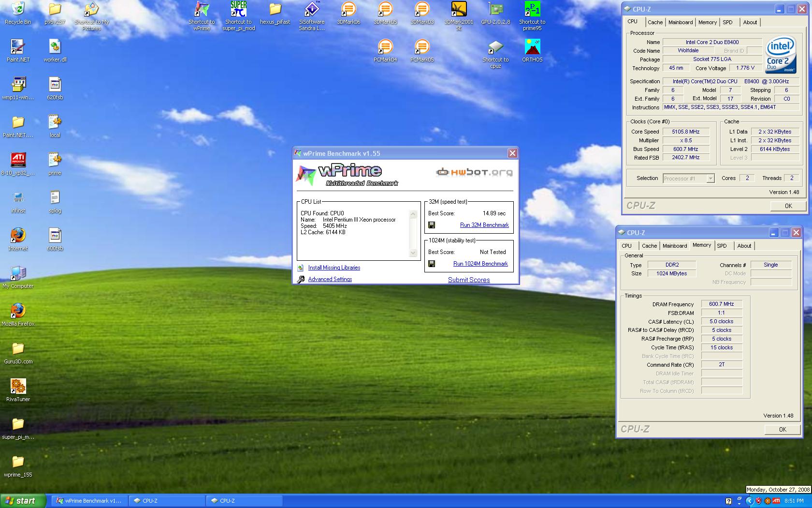The image size is (812, 508).
Task: Open the wprime_155 folder icon
Action: tap(18, 466)
